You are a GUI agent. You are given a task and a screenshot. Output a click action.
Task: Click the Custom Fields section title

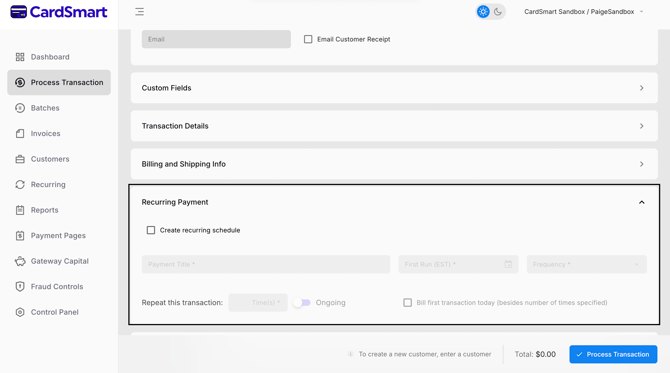[x=166, y=88]
